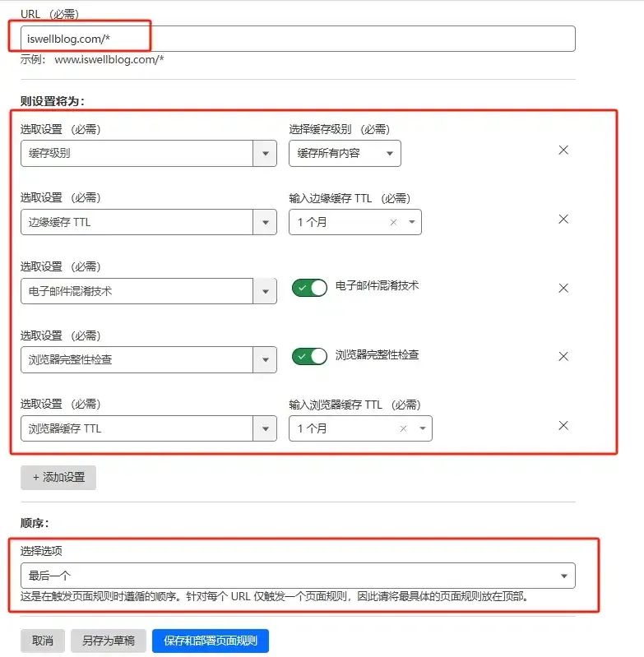Click the 则设置将为: heading
The height and width of the screenshot is (657, 644).
click(53, 101)
